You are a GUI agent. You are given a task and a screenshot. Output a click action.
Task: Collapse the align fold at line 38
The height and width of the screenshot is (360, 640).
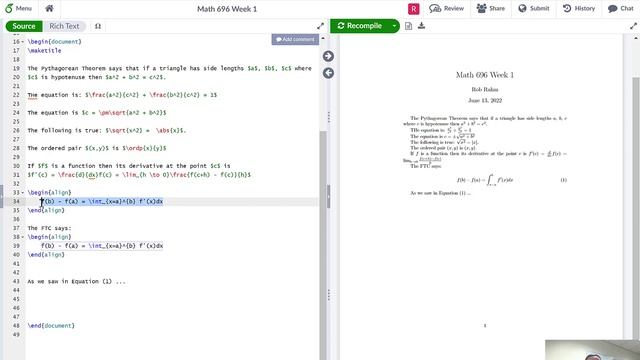pyautogui.click(x=22, y=237)
